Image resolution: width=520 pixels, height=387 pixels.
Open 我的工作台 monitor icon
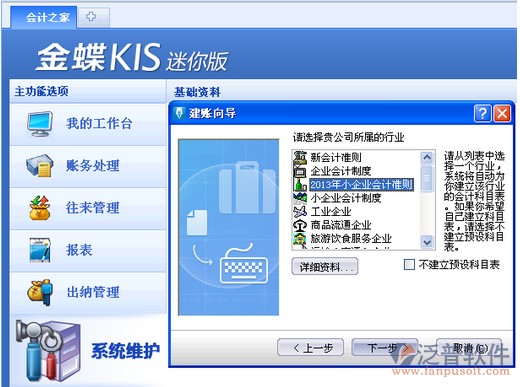(40, 124)
